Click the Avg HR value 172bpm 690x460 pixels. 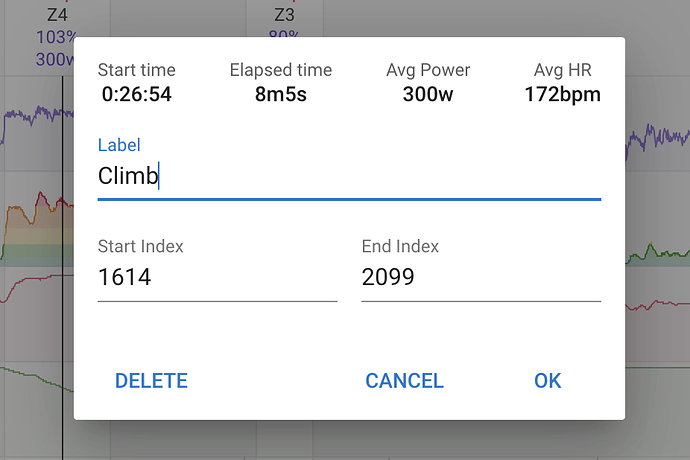[x=562, y=95]
